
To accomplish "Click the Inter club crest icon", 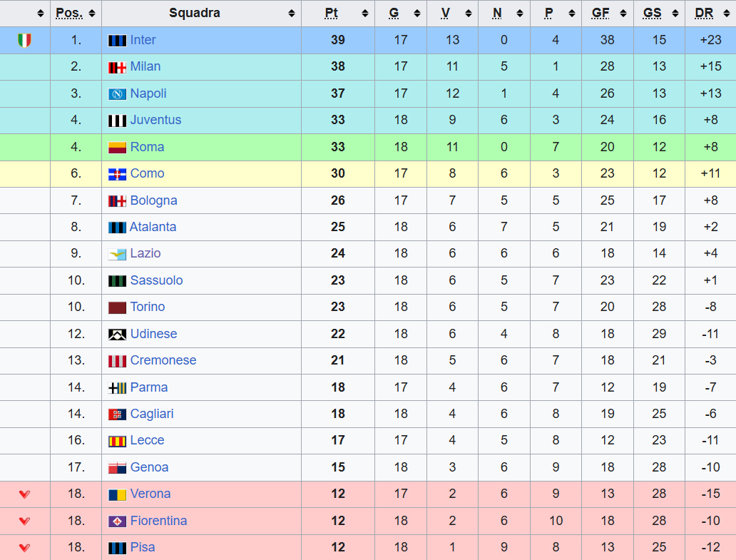I will (x=117, y=41).
